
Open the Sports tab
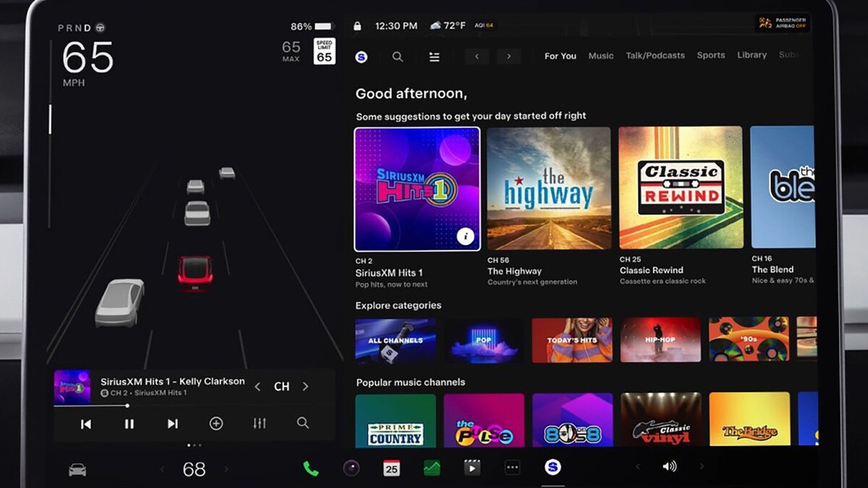coord(711,56)
